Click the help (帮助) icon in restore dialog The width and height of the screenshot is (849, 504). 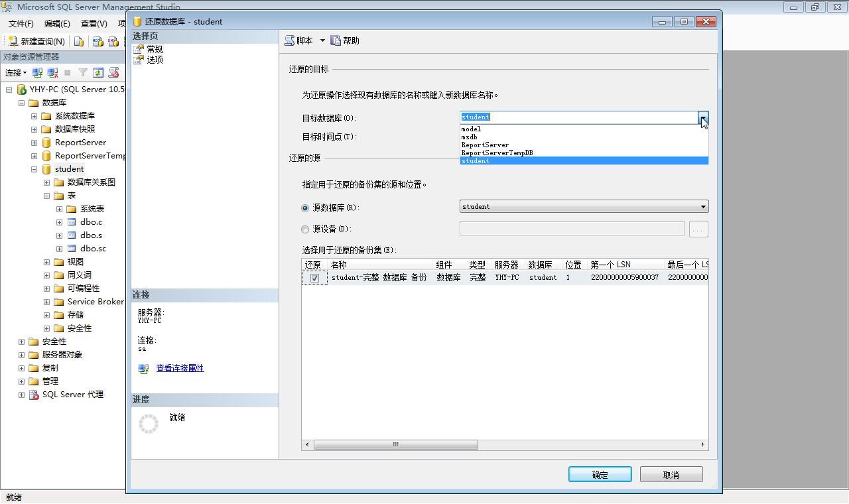coord(336,40)
